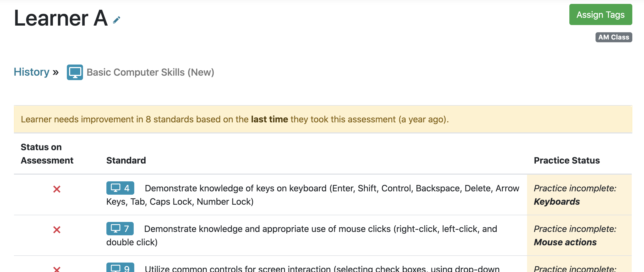
Task: Click the standard 7 monitor badge
Action: [x=120, y=229]
